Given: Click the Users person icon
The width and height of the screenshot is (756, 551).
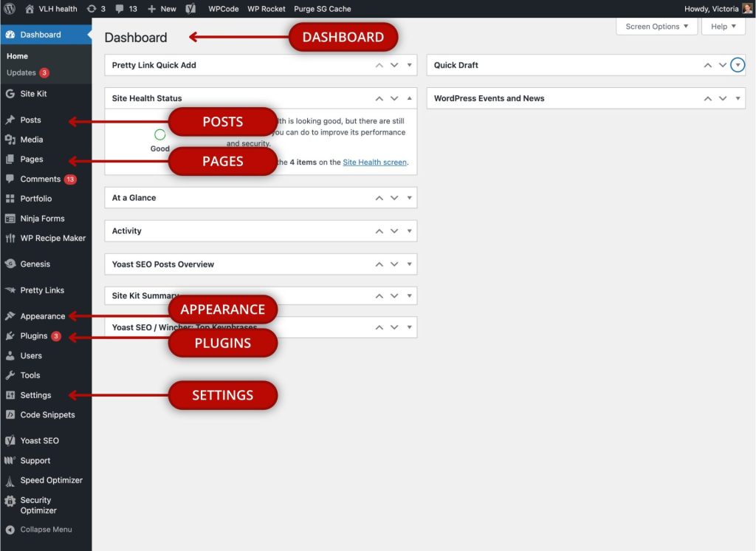Looking at the screenshot, I should point(10,355).
